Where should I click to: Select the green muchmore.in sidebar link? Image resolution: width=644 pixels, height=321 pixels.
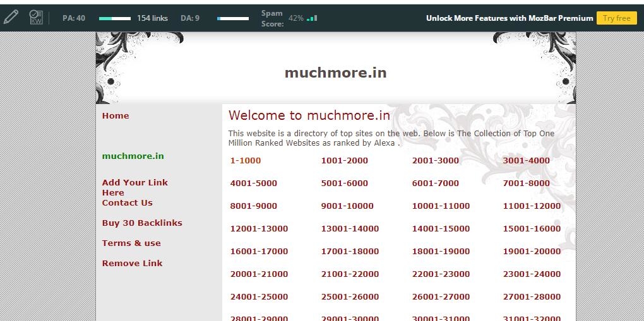click(x=133, y=156)
